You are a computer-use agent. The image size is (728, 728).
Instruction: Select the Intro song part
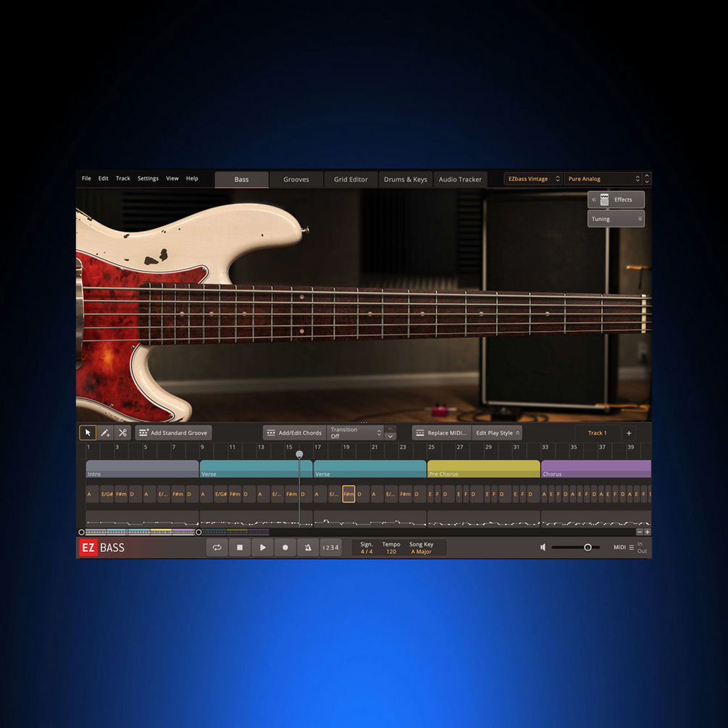[142, 469]
